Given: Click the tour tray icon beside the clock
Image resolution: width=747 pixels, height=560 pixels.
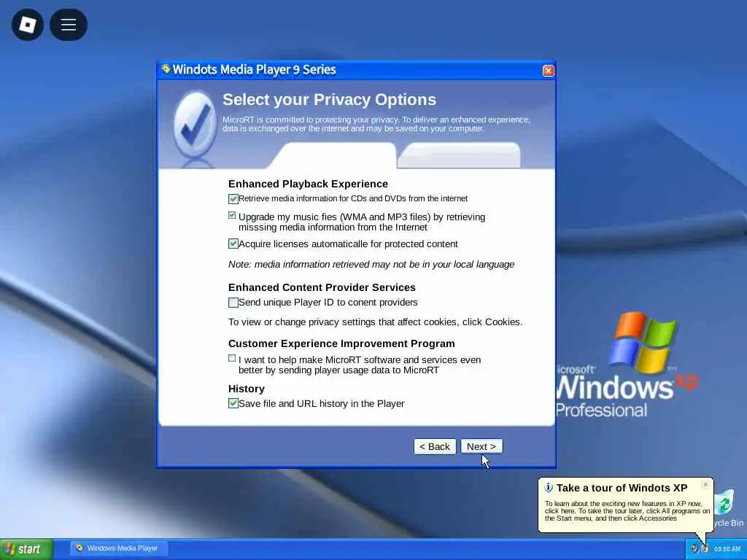Looking at the screenshot, I should [705, 548].
